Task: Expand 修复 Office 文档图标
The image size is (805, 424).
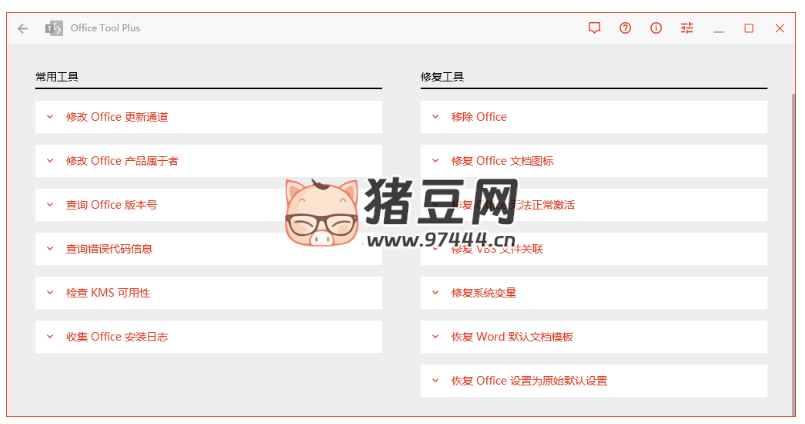Action: 594,161
